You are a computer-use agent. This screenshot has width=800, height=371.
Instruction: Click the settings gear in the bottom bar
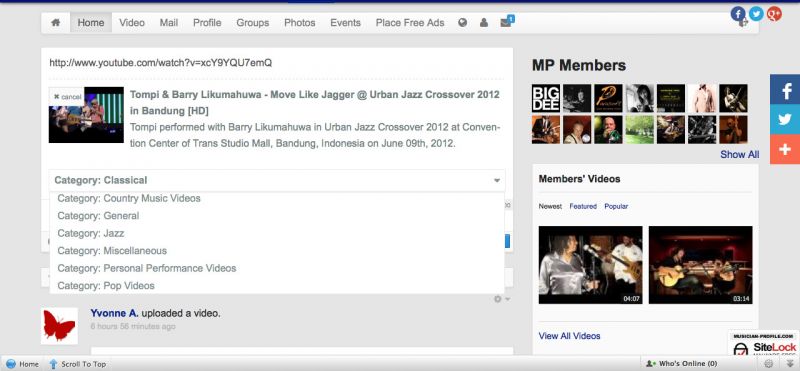coord(768,363)
